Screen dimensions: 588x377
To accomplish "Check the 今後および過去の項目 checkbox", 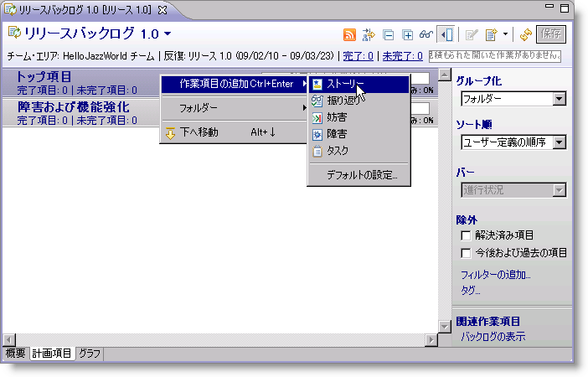I will click(x=466, y=253).
